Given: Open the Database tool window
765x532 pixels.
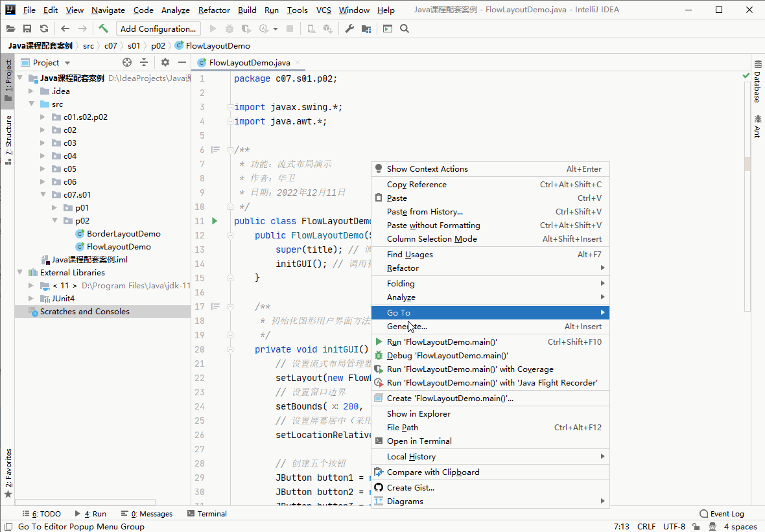Looking at the screenshot, I should tap(758, 82).
